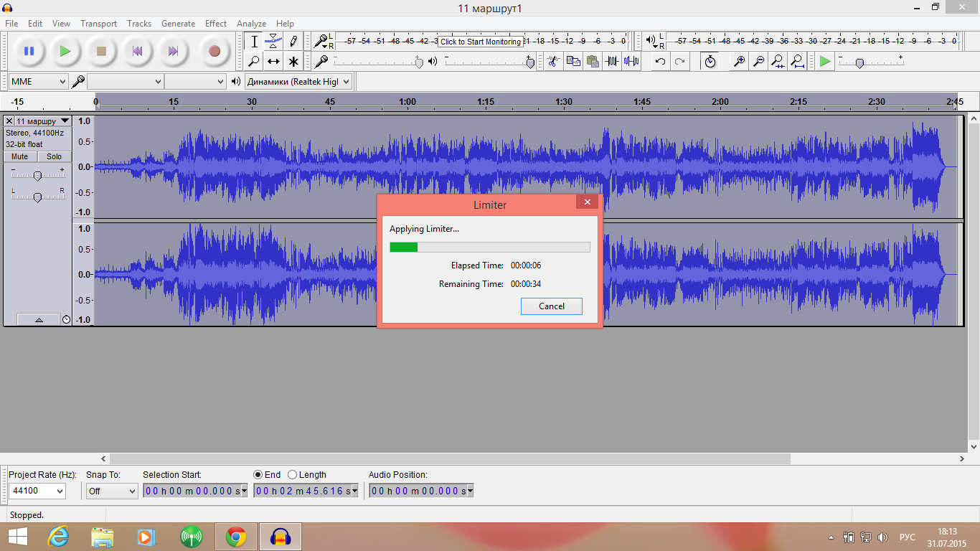
Task: Open the File menu
Action: click(11, 24)
